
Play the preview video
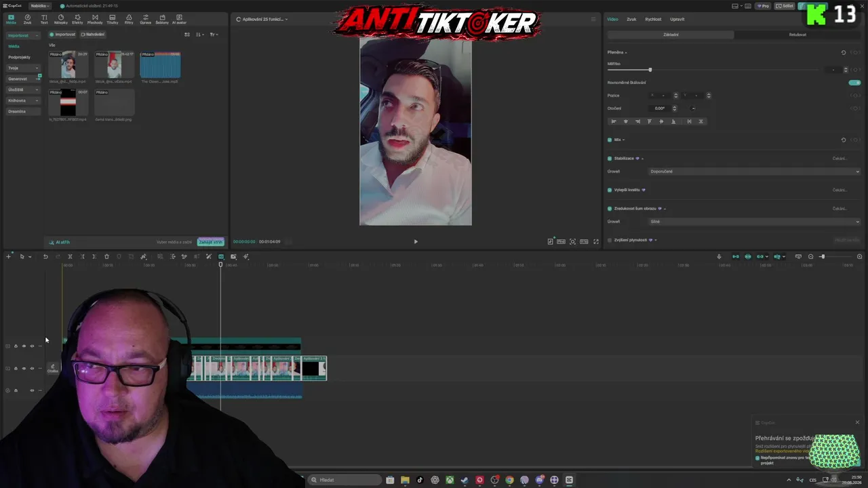coord(416,241)
